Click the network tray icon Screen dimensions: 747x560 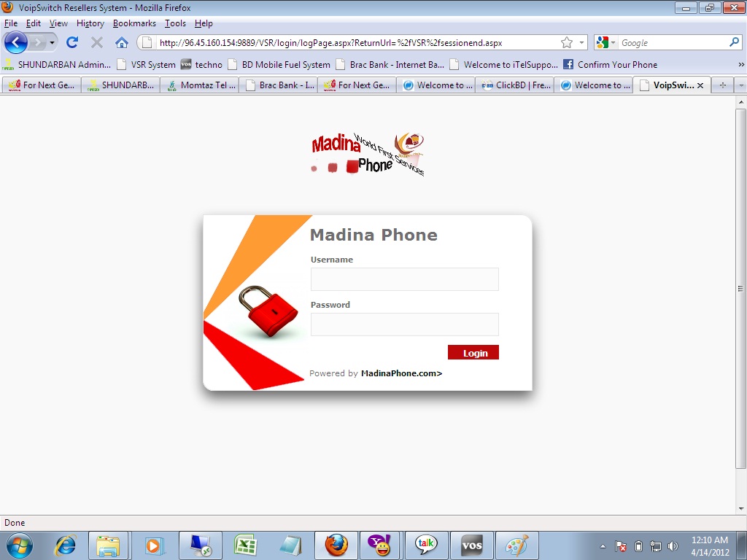[x=656, y=546]
